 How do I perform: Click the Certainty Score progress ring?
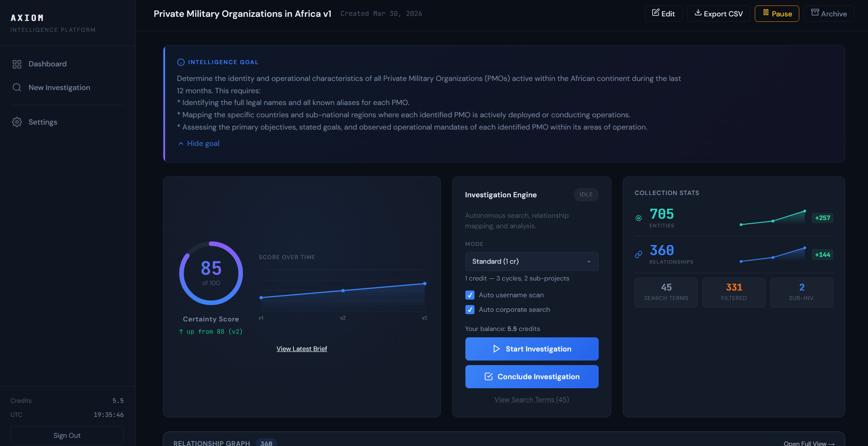[x=211, y=273]
